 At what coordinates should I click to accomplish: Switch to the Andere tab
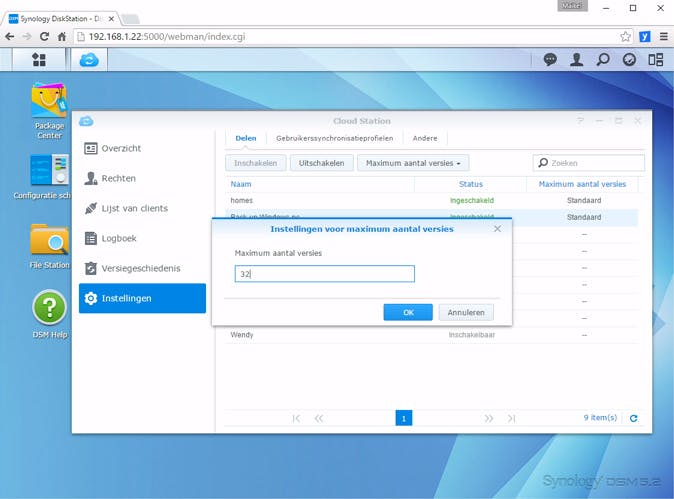tap(425, 138)
